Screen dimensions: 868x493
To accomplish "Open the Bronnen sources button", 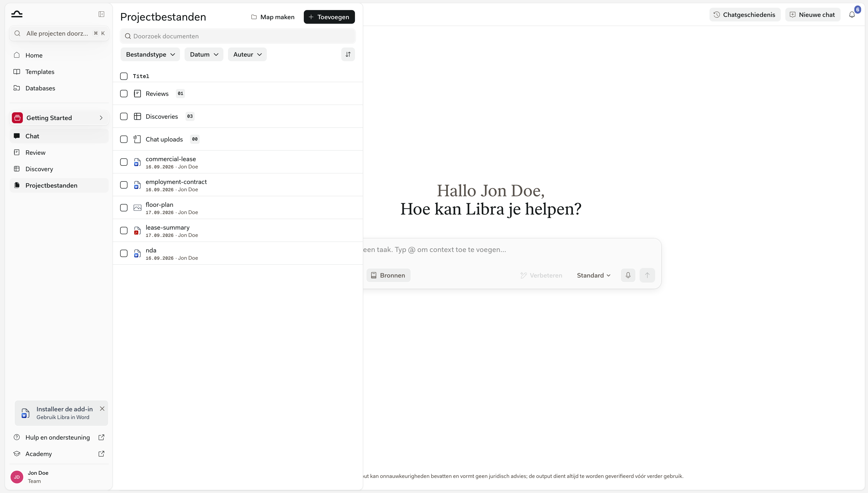I will tap(388, 275).
